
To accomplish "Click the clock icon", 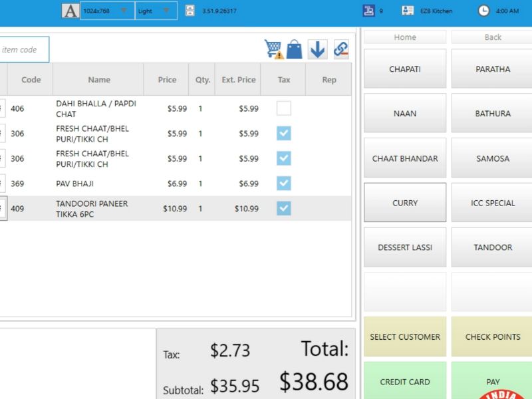I will (484, 11).
